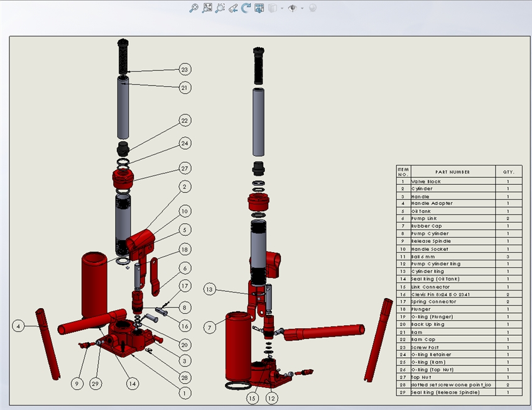Click the first magnifier icon with crosshair circle
Image resolution: width=532 pixels, height=410 pixels.
pyautogui.click(x=193, y=8)
